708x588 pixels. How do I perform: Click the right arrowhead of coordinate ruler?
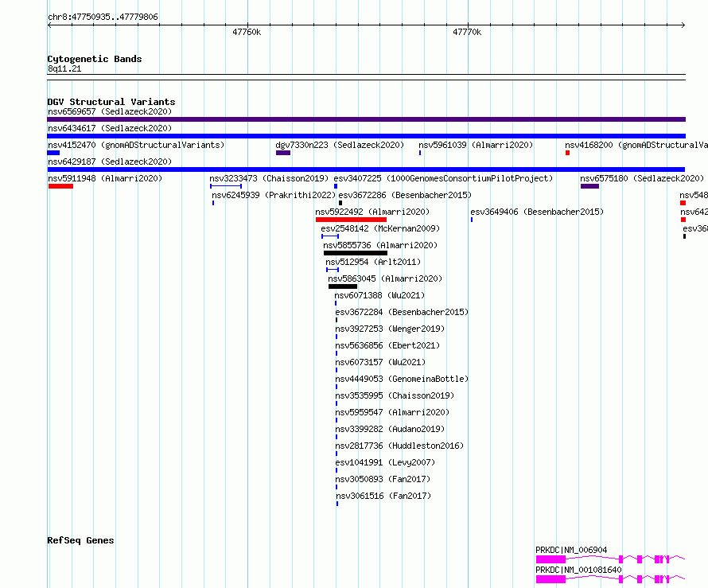point(683,25)
